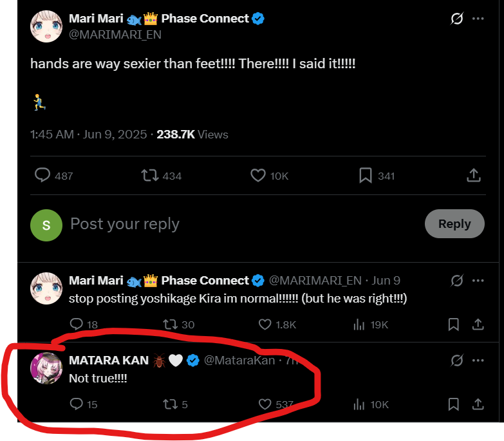504x441 pixels.
Task: Click MATARA KAN's profile avatar
Action: [x=46, y=368]
